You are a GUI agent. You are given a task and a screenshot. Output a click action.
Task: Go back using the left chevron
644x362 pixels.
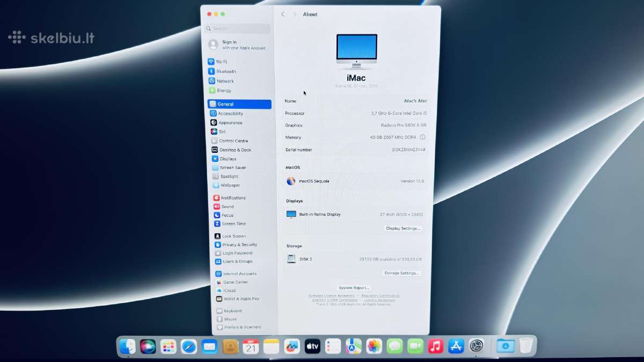click(x=283, y=14)
